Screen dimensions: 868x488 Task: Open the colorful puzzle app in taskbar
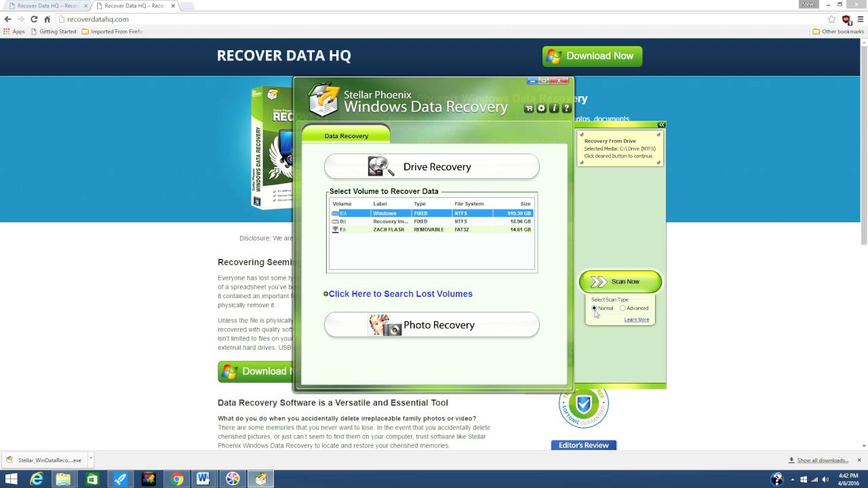point(149,479)
